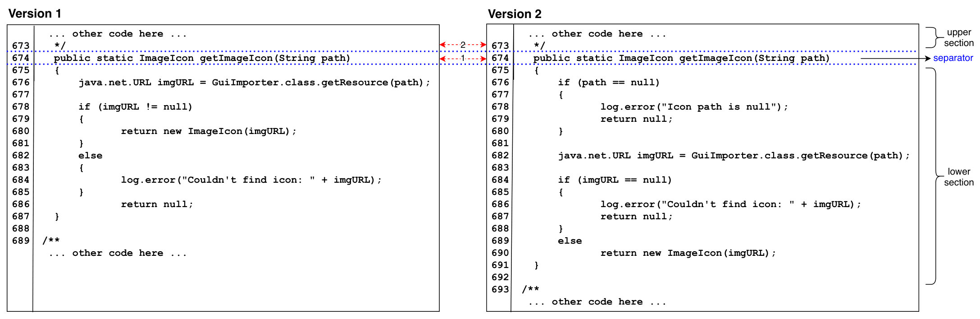Click line number 692 in Version 2
Screen dimensions: 980x319
[500, 277]
